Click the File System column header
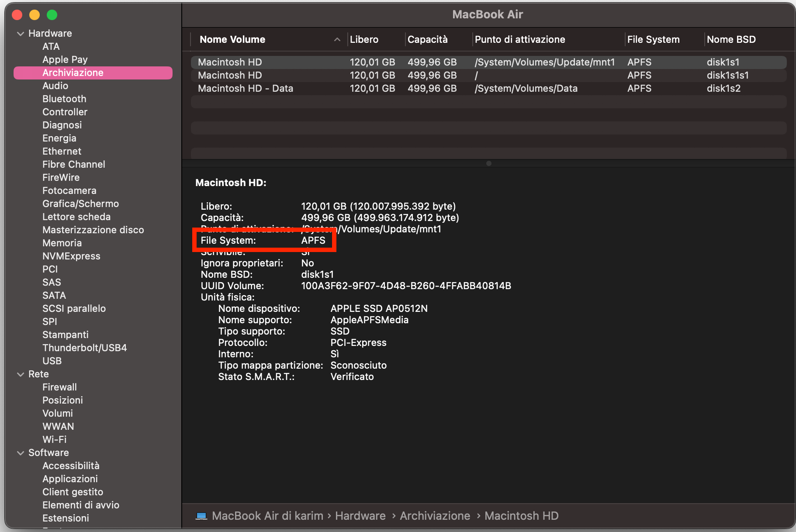The height and width of the screenshot is (532, 796). pos(654,39)
